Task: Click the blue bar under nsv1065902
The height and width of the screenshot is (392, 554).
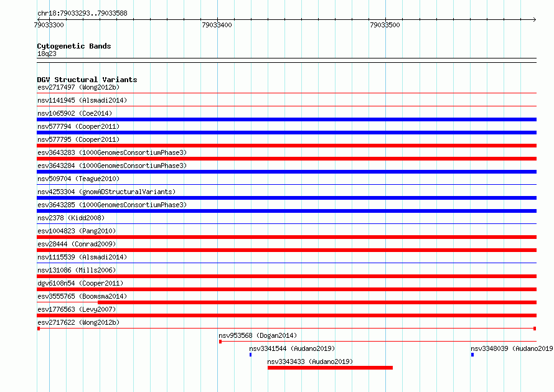Action: pos(286,119)
